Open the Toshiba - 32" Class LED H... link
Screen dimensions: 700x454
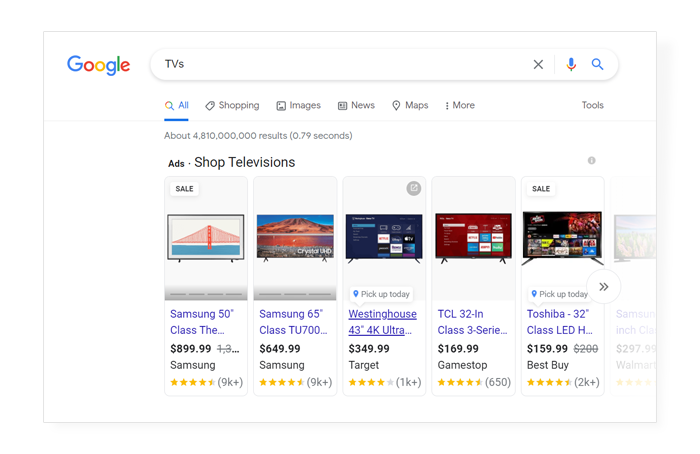560,322
